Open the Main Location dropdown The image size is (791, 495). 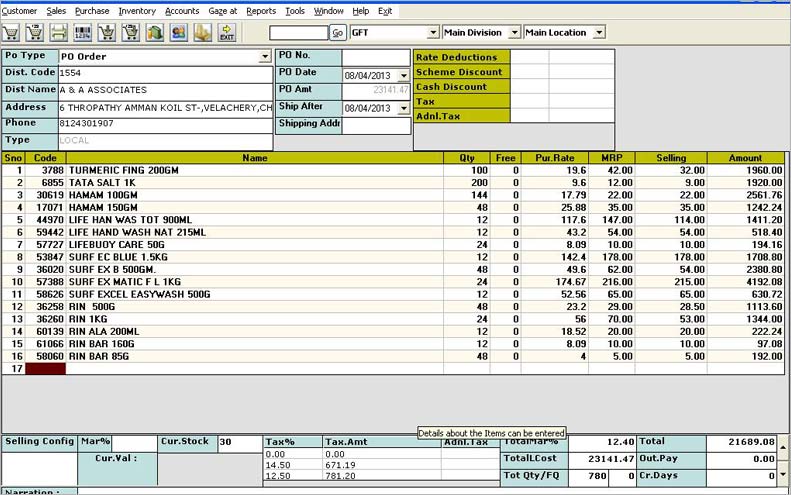coord(599,33)
